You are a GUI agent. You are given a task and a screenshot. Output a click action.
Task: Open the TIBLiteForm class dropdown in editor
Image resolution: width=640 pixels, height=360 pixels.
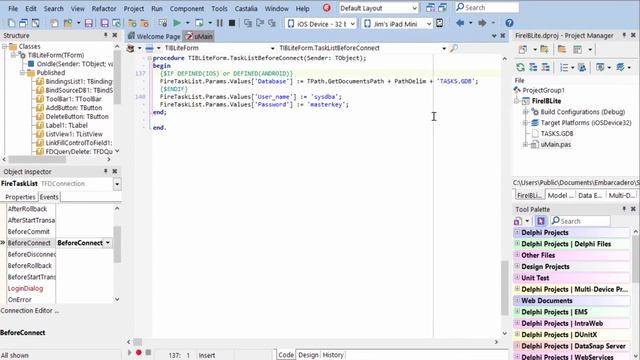(x=272, y=48)
